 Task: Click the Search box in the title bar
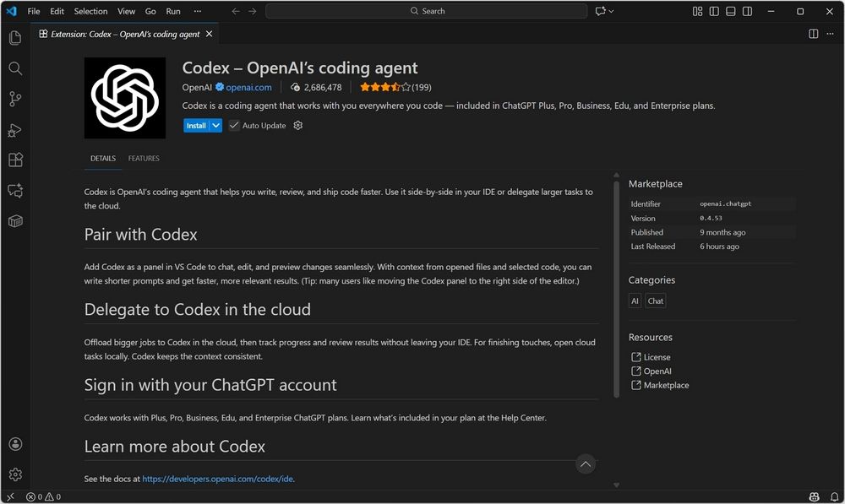[426, 11]
